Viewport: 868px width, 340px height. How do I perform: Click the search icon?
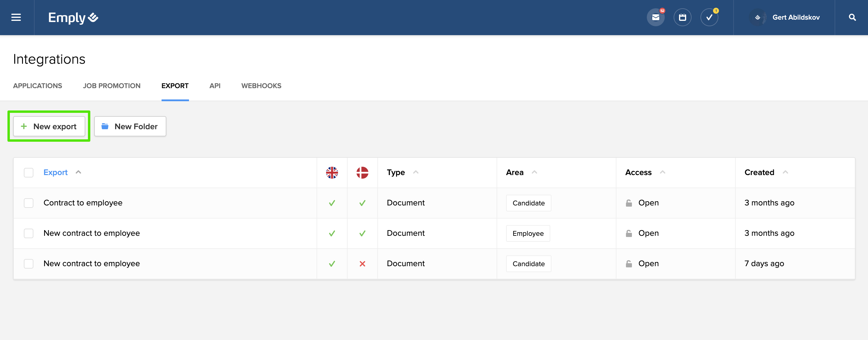point(852,17)
